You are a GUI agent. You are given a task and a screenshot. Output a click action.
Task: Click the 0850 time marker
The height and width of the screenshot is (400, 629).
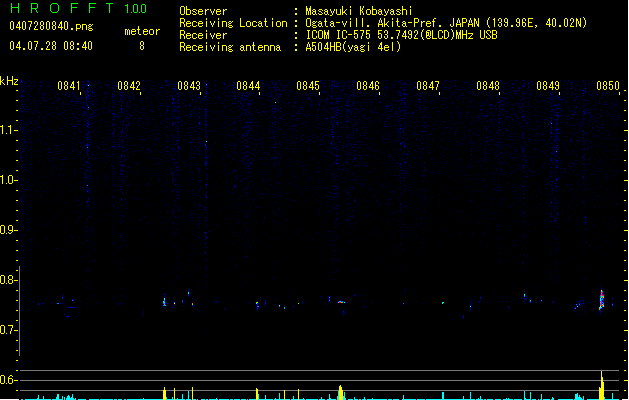tap(608, 86)
